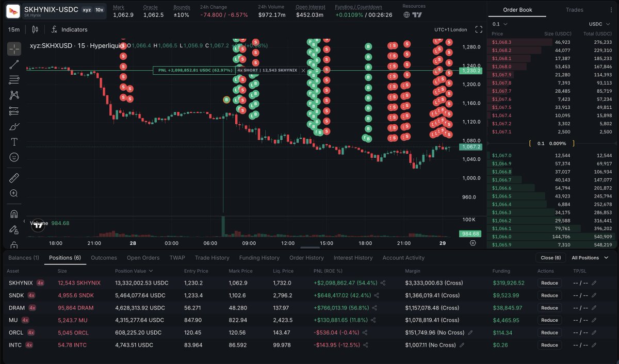Image resolution: width=619 pixels, height=364 pixels.
Task: Open chart settings gear icon
Action: coord(473,243)
